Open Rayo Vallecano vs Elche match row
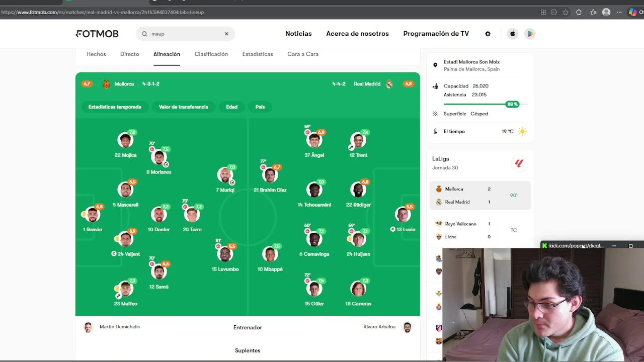 pos(480,230)
